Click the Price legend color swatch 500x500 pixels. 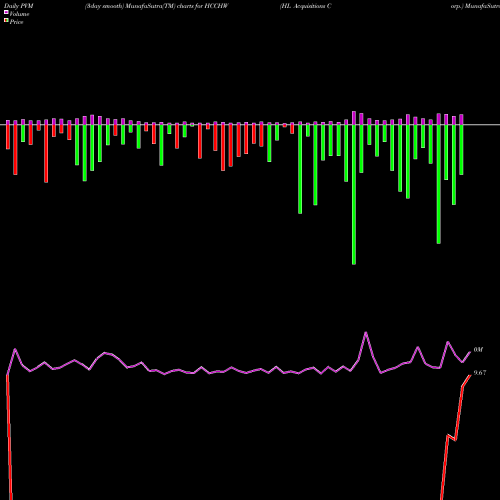pos(6,21)
